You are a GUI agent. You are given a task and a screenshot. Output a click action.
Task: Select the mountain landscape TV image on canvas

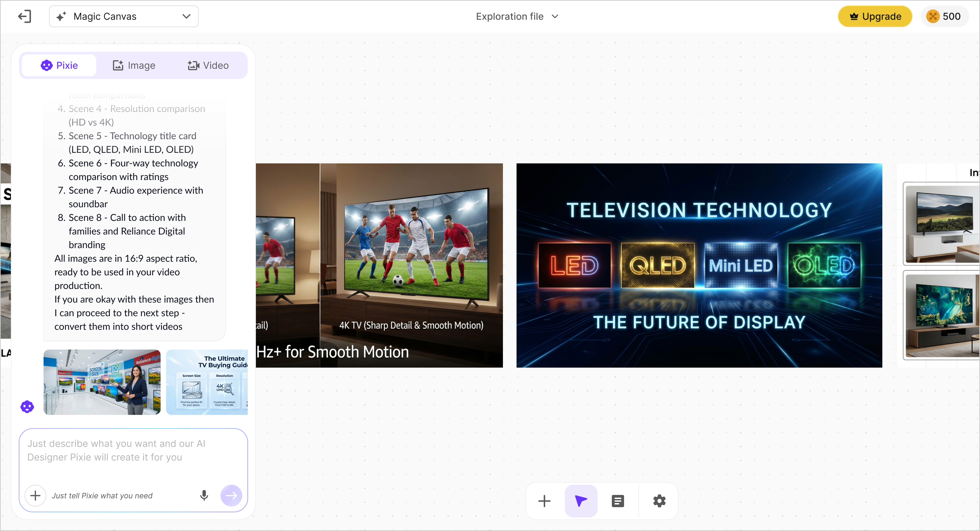(x=942, y=224)
